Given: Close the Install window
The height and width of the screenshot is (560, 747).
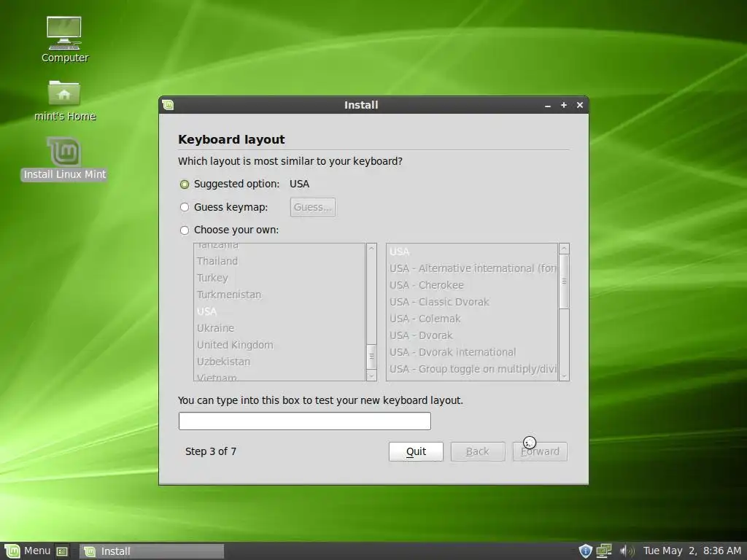Looking at the screenshot, I should 580,105.
